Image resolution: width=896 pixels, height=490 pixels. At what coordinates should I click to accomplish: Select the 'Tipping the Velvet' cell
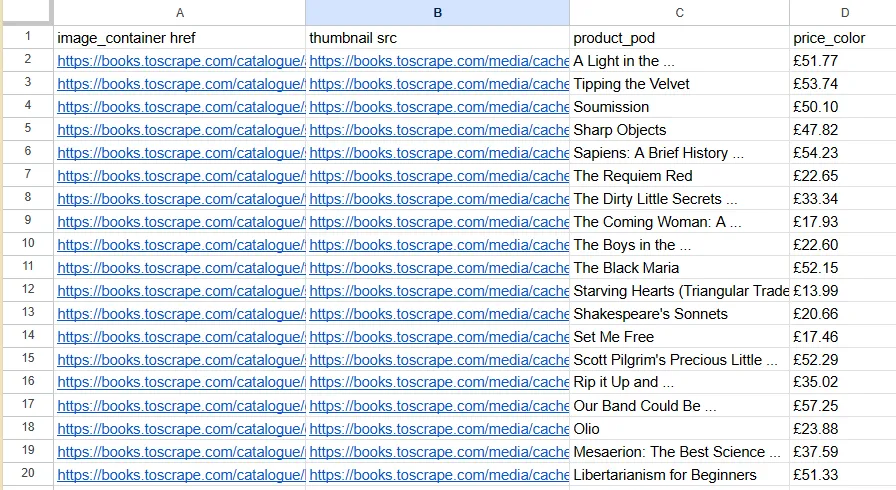pos(679,83)
